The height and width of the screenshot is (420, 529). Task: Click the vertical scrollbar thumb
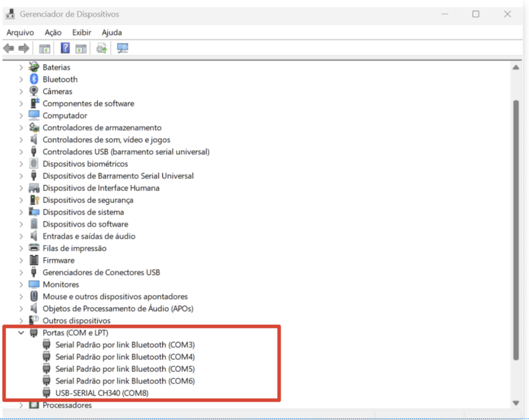pyautogui.click(x=516, y=230)
